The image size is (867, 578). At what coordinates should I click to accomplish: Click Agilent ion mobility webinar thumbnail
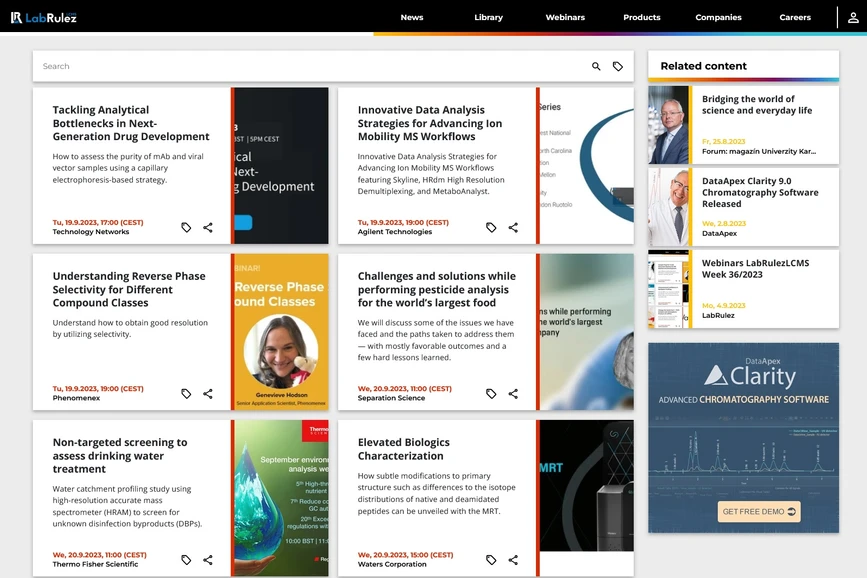[585, 165]
